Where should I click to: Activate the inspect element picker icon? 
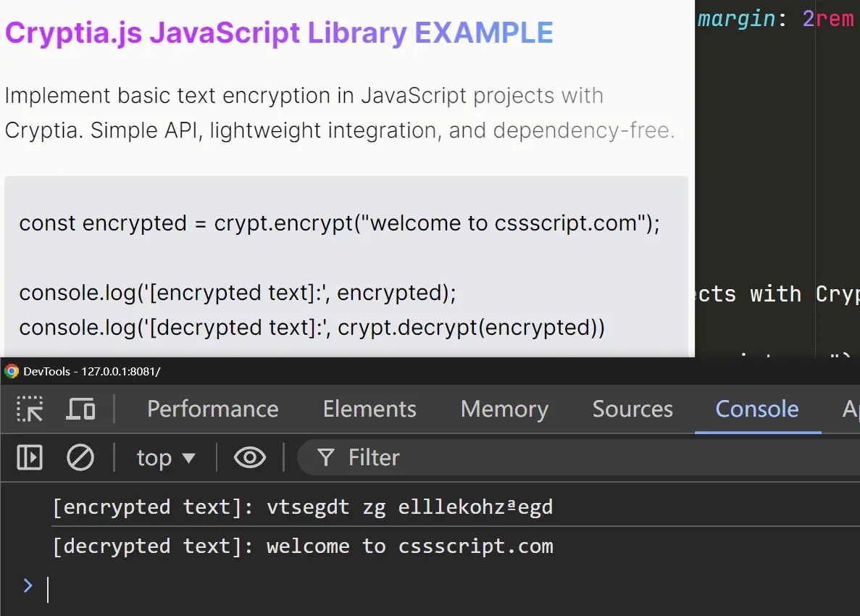[30, 409]
